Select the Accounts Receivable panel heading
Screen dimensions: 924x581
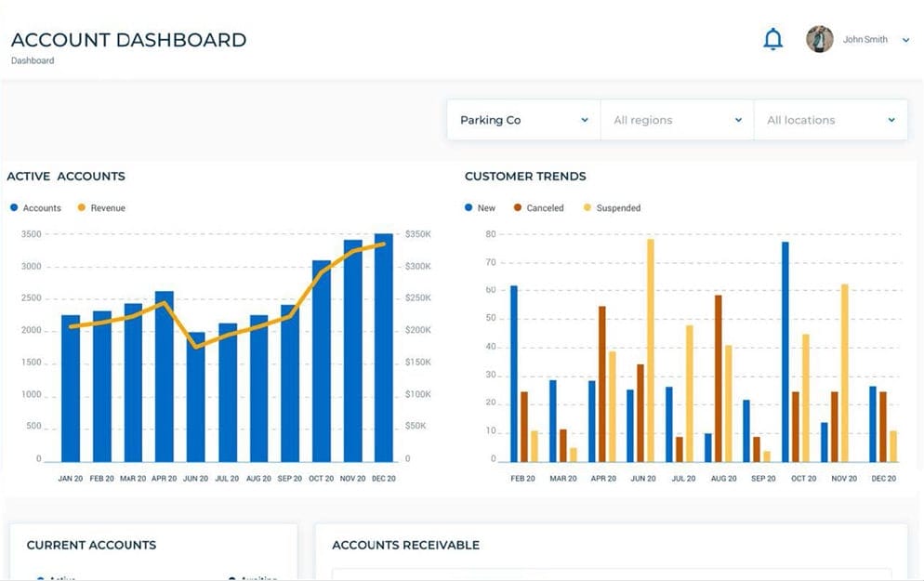[405, 545]
